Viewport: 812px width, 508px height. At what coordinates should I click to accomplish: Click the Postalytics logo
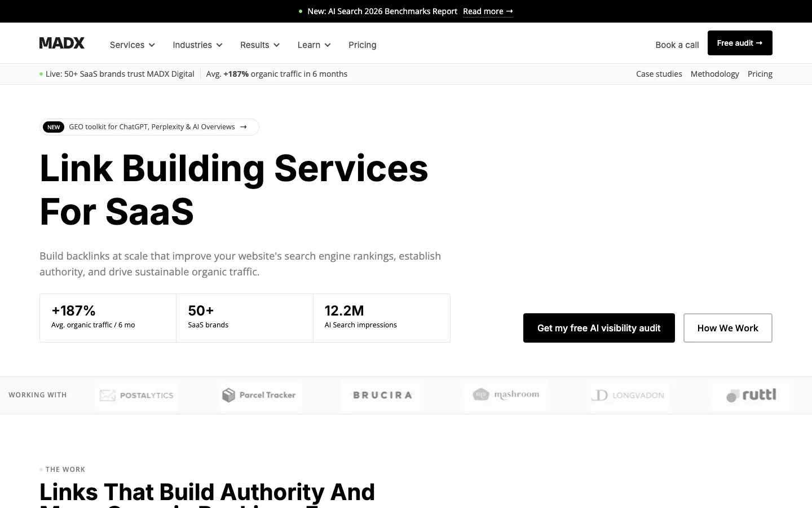click(137, 395)
